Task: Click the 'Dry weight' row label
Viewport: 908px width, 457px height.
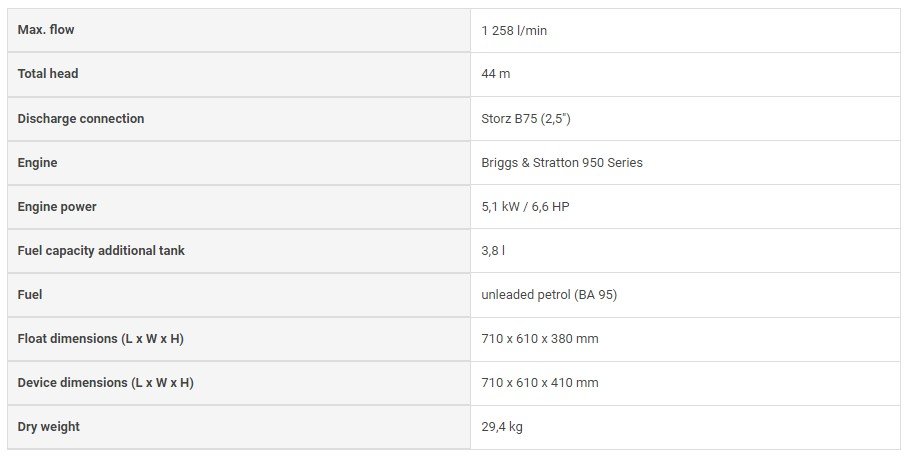Action: tap(48, 426)
